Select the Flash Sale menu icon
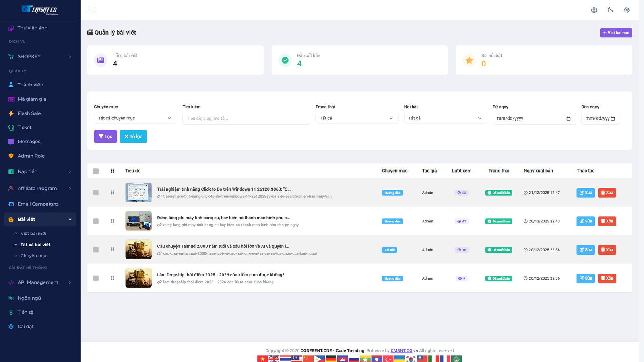 point(11,113)
